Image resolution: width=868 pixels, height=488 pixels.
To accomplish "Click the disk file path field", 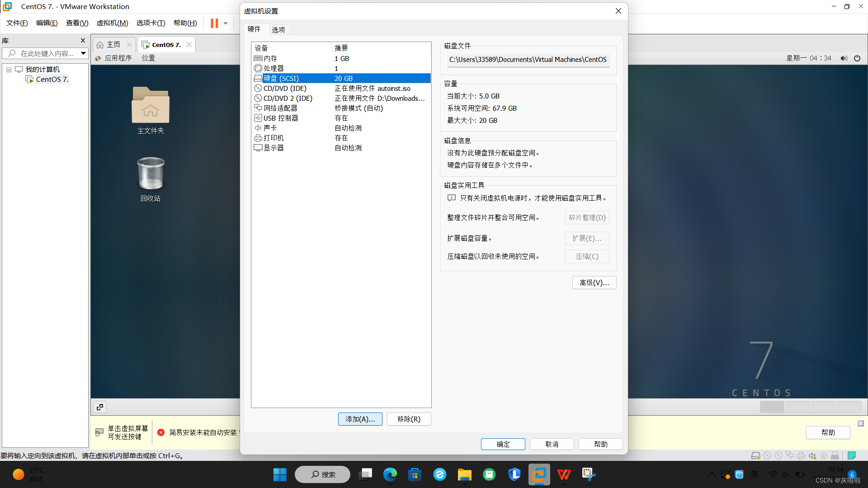I will [x=528, y=60].
